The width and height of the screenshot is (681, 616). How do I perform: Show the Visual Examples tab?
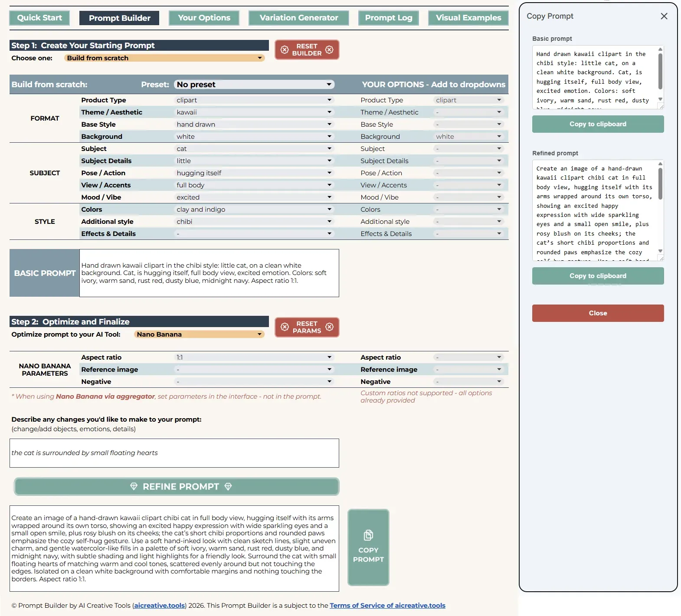coord(468,18)
